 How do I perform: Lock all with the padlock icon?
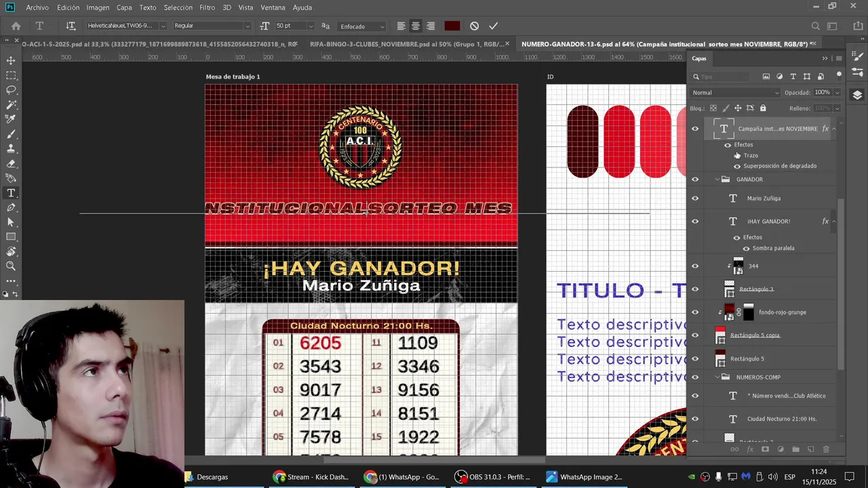(x=763, y=108)
